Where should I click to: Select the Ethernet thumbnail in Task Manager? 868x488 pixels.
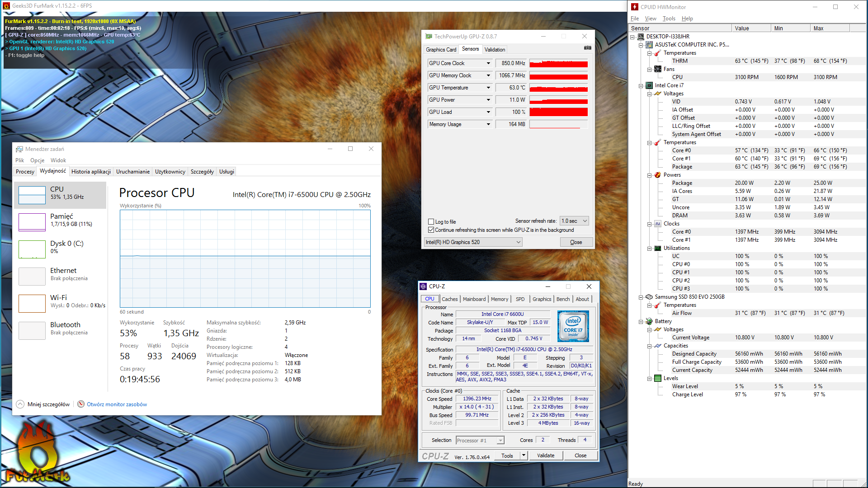pos(32,277)
